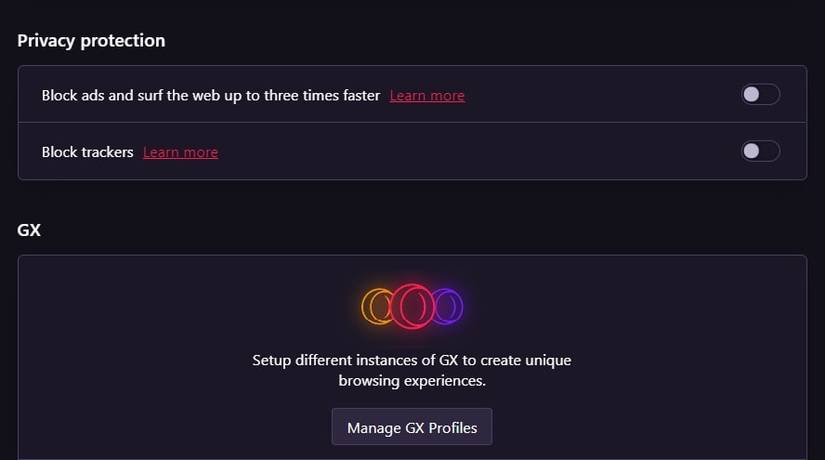Click empty space in the Block trackers row
The height and width of the screenshot is (460, 825).
pos(480,152)
